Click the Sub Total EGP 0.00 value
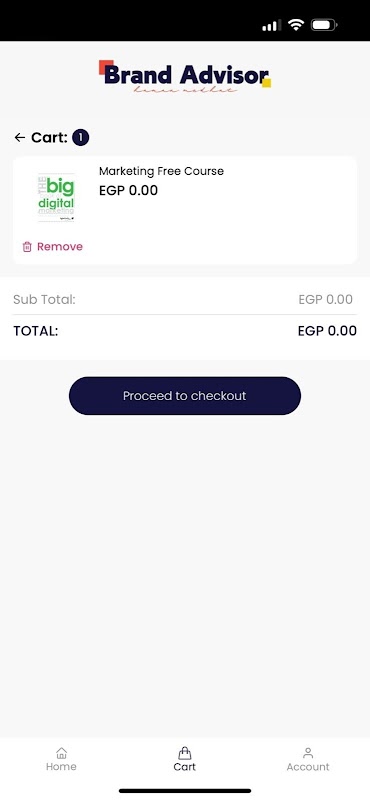Screen dimensions: 370x800 click(326, 299)
